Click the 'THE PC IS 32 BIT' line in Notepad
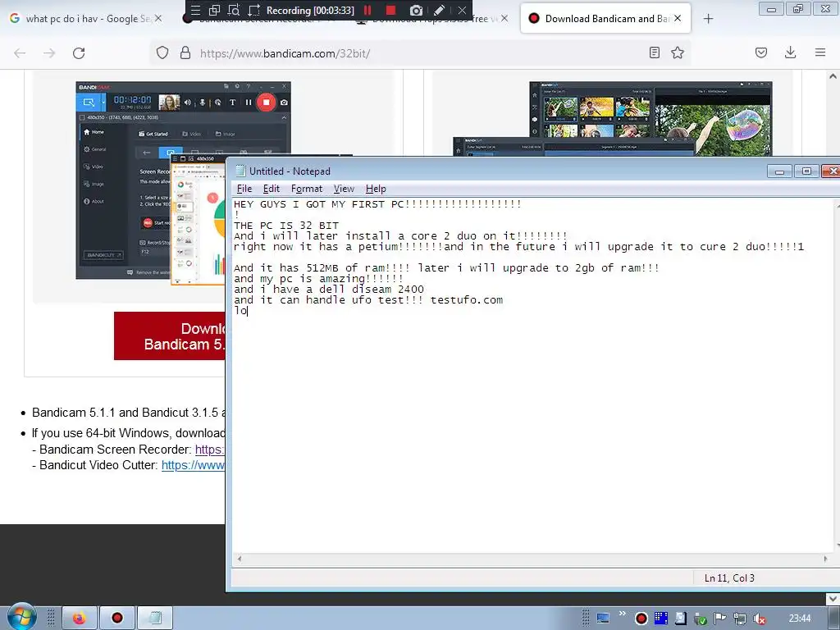This screenshot has height=630, width=840. coord(286,226)
